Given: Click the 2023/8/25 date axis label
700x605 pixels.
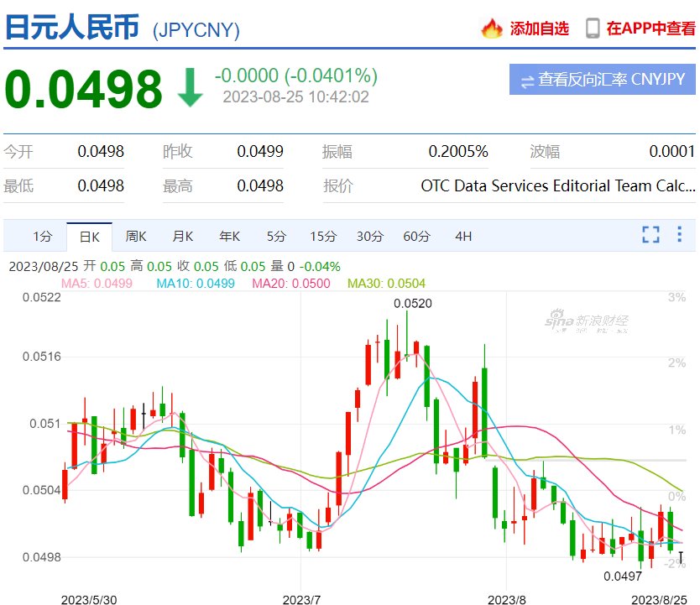Looking at the screenshot, I should (659, 600).
